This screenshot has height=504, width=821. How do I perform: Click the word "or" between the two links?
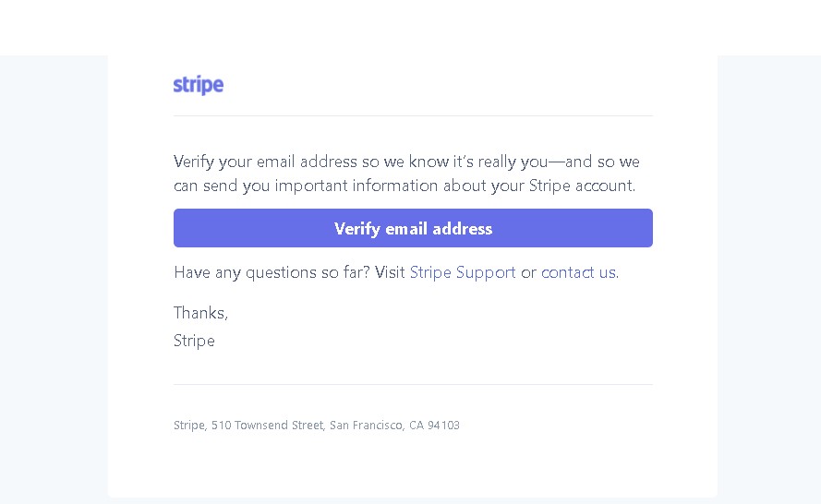(528, 272)
